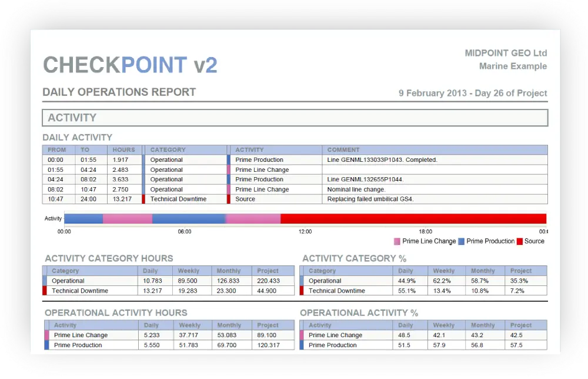Select the Daily percentage 55.1%
Screen dimensions: 588x379
click(407, 291)
